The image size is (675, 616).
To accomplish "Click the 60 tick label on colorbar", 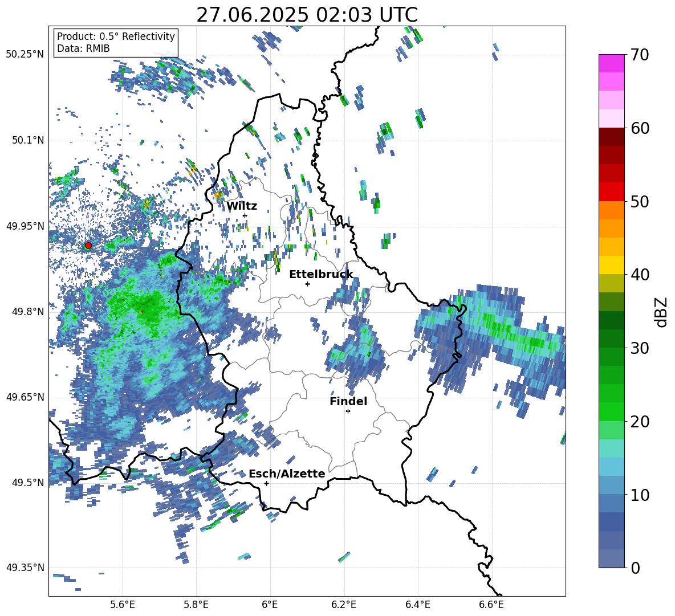I will click(x=640, y=128).
